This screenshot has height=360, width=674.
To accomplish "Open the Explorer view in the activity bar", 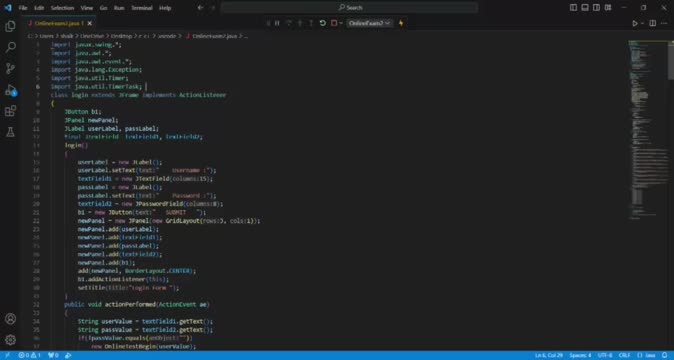I will [10, 26].
